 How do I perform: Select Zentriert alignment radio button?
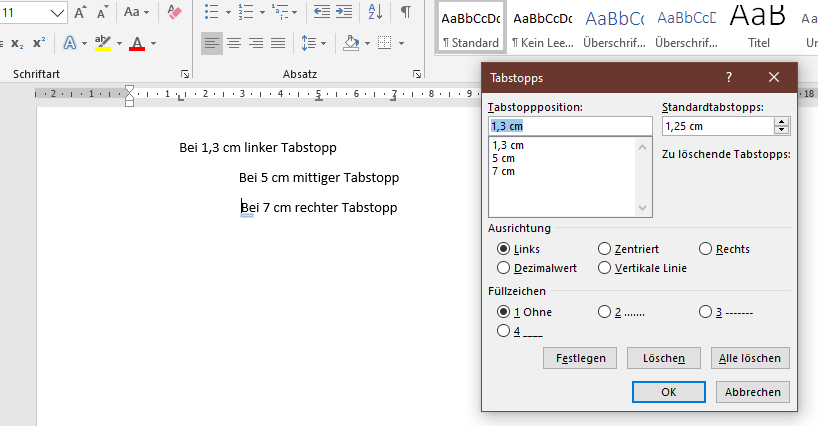coord(604,249)
